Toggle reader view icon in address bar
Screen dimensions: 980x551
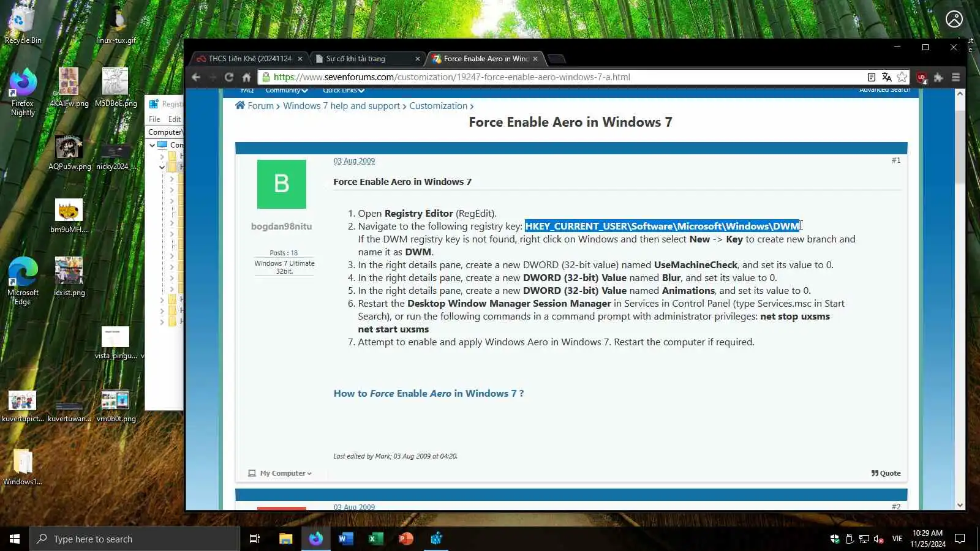[871, 77]
